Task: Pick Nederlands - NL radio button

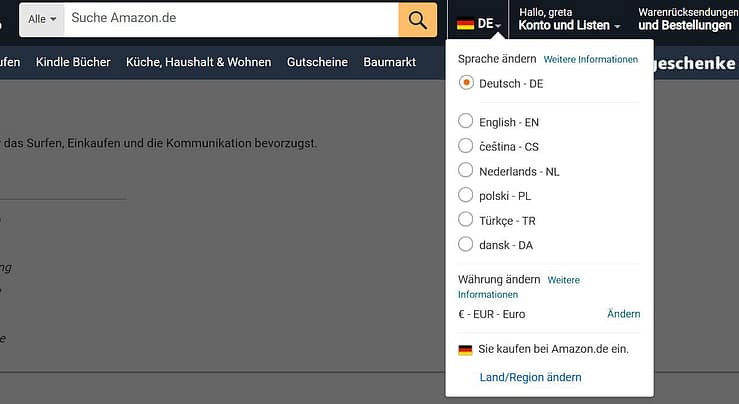Action: 465,171
